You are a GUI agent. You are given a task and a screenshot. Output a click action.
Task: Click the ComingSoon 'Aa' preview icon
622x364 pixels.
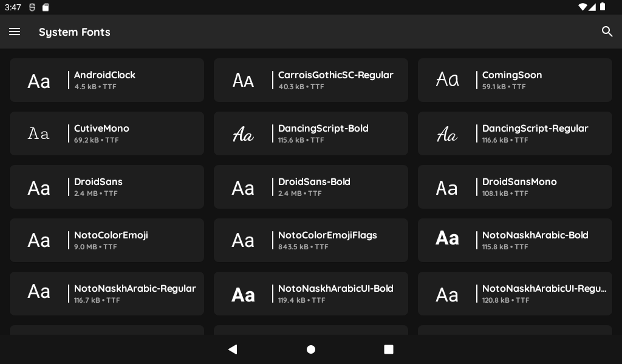coord(447,80)
